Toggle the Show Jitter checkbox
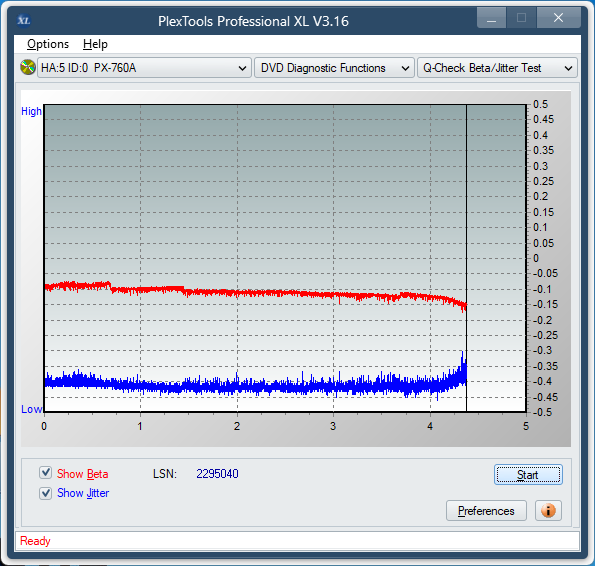The image size is (595, 566). pos(46,493)
